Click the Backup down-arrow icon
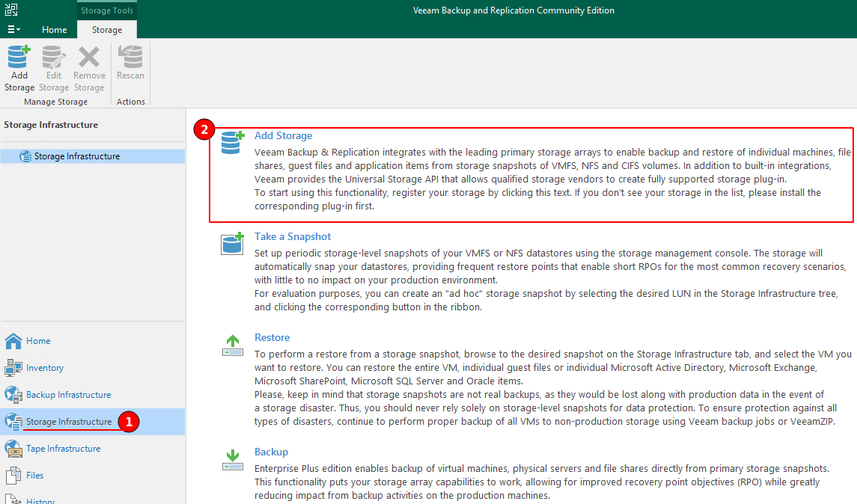 [233, 461]
